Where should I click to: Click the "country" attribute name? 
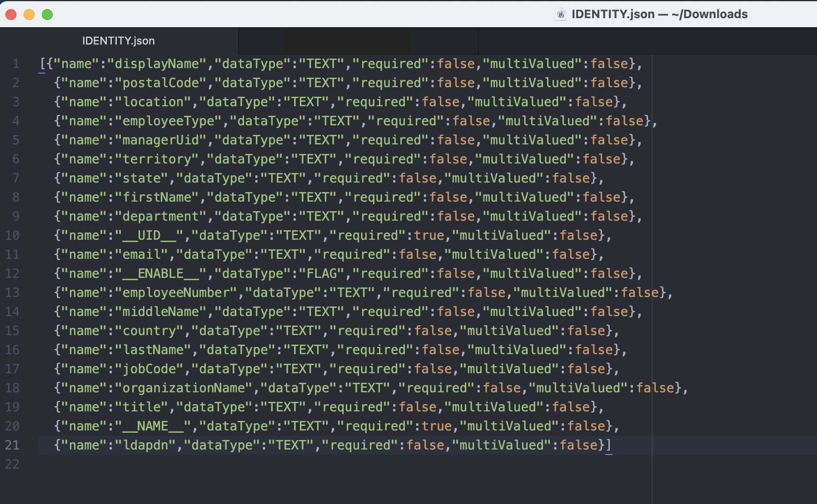click(x=149, y=331)
